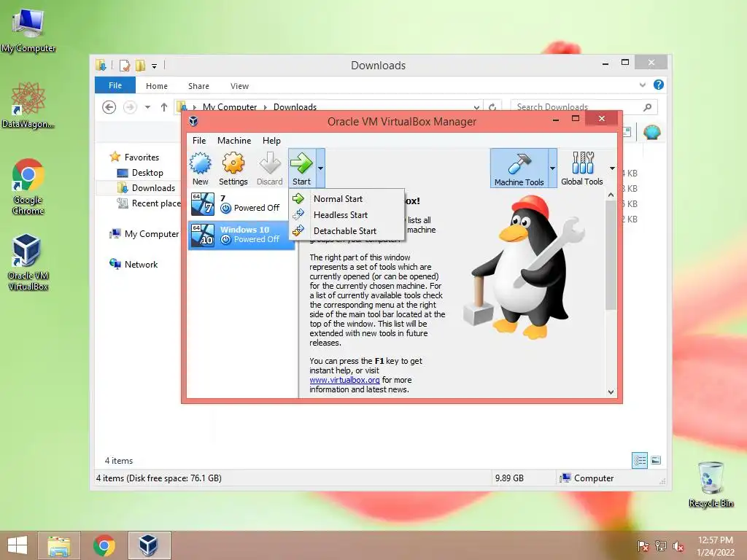Open recent locations dropdown in Explorer
The width and height of the screenshot is (747, 560).
point(147,107)
